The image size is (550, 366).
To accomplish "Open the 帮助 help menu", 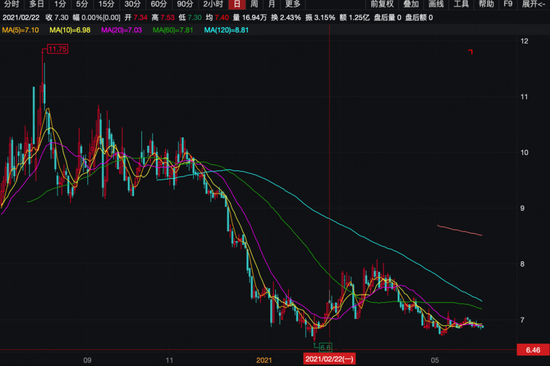I will (486, 4).
